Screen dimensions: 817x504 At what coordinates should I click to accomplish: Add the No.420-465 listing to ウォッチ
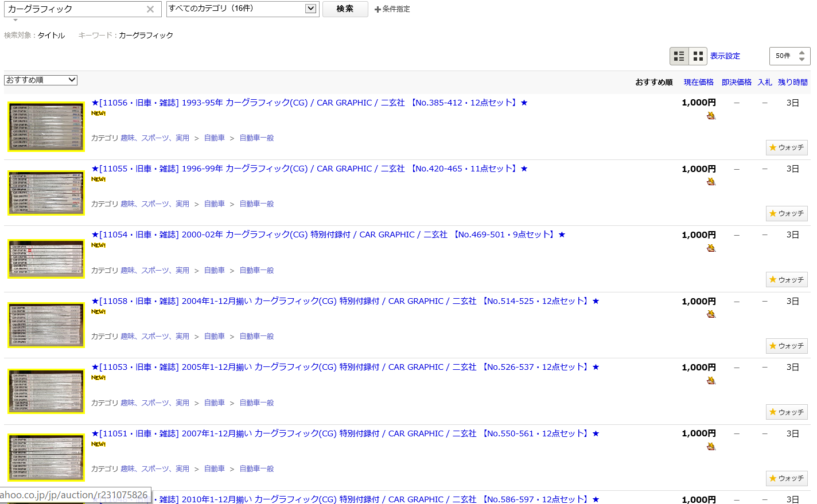tap(787, 213)
